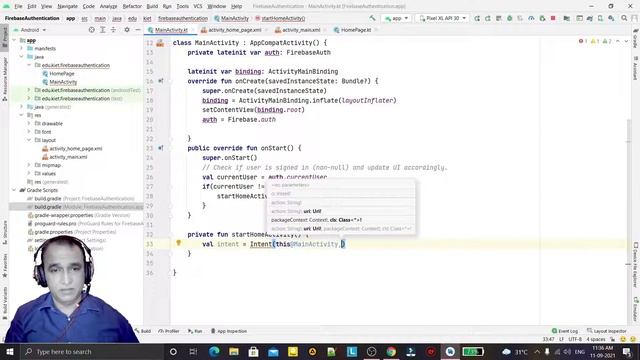The width and height of the screenshot is (640, 360).
Task: Collapse the app root node
Action: pyautogui.click(x=15, y=40)
